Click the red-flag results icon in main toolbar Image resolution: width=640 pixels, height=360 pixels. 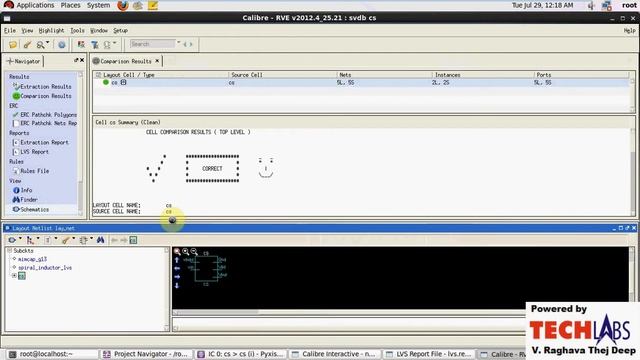[x=81, y=44]
